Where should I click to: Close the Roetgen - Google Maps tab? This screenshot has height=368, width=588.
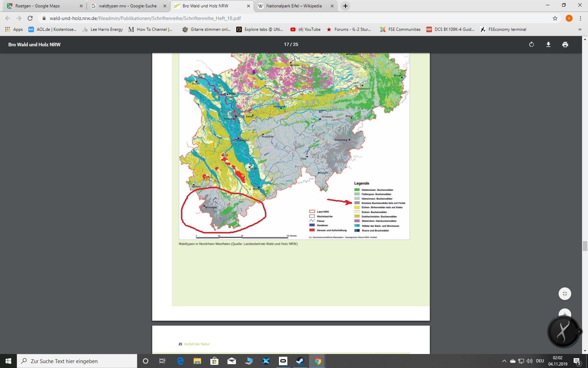tap(81, 6)
